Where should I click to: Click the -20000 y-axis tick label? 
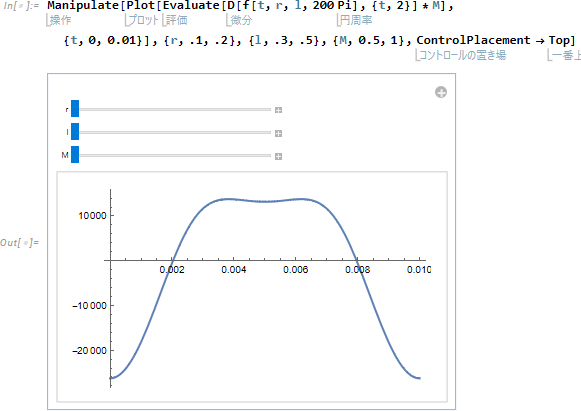pos(89,351)
